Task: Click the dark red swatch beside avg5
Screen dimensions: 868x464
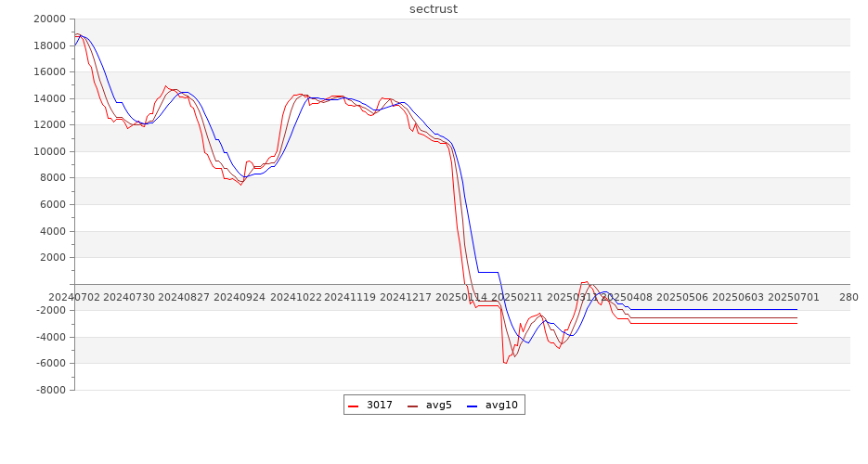Action: coord(413,406)
